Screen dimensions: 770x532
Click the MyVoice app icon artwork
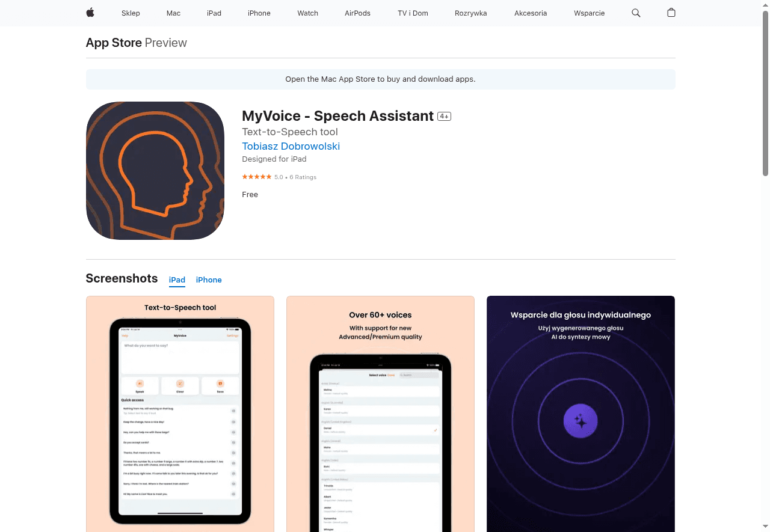point(155,170)
